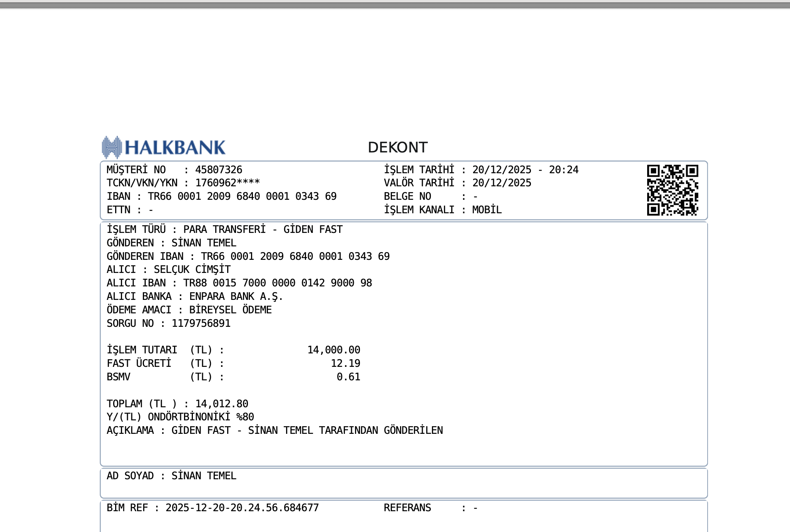Click FAST ÜCRETİ value 12.19
The image size is (790, 532).
coord(346,363)
